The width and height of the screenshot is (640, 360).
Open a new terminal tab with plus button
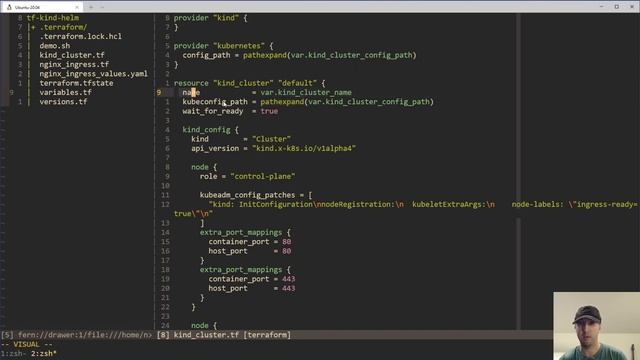91,7
